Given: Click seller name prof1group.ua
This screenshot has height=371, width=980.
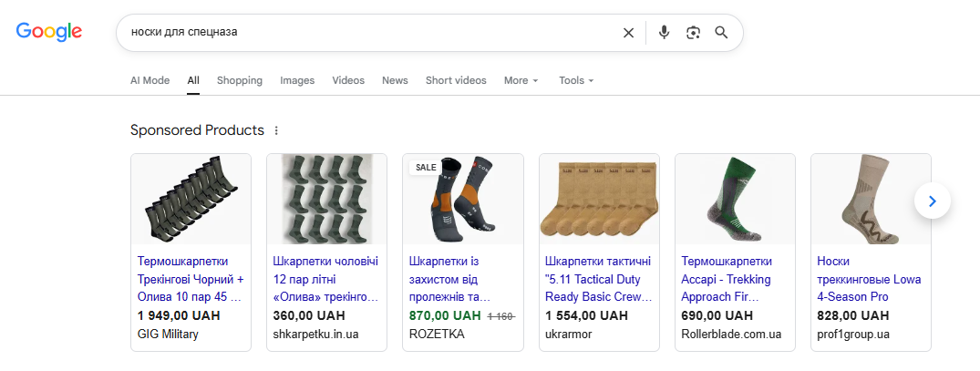Looking at the screenshot, I should [x=853, y=335].
